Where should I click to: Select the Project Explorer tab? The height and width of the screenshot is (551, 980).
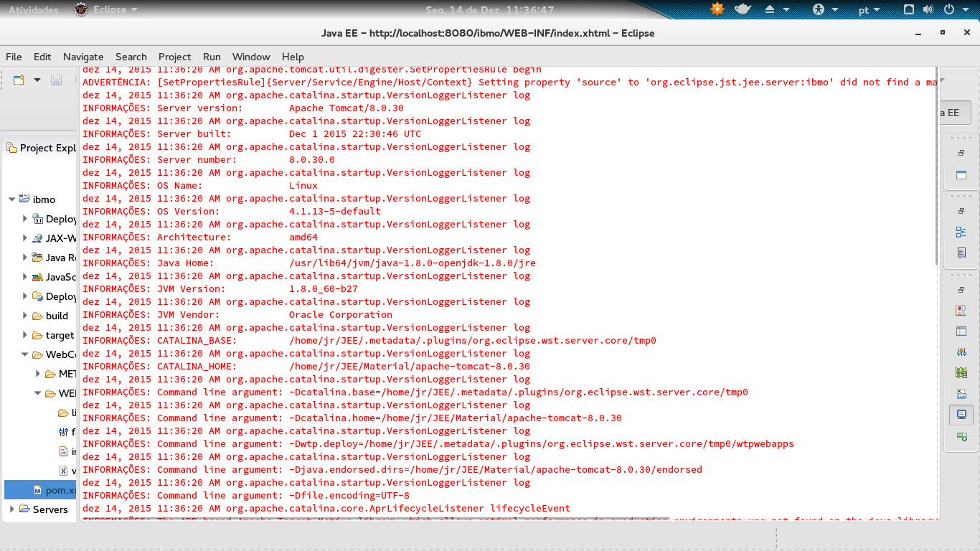42,148
